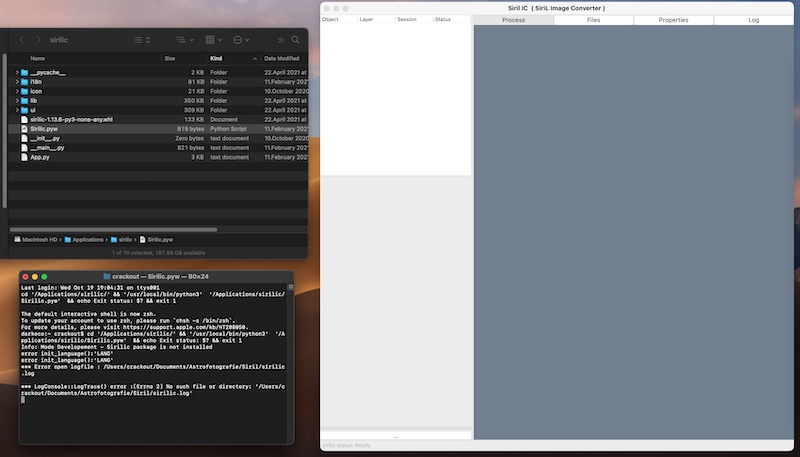
Task: Click the Finder horizontal scrollbar
Action: pyautogui.click(x=113, y=230)
